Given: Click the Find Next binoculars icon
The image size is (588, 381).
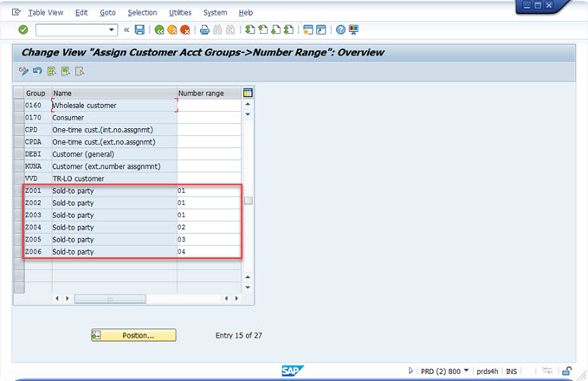Looking at the screenshot, I should (x=230, y=29).
